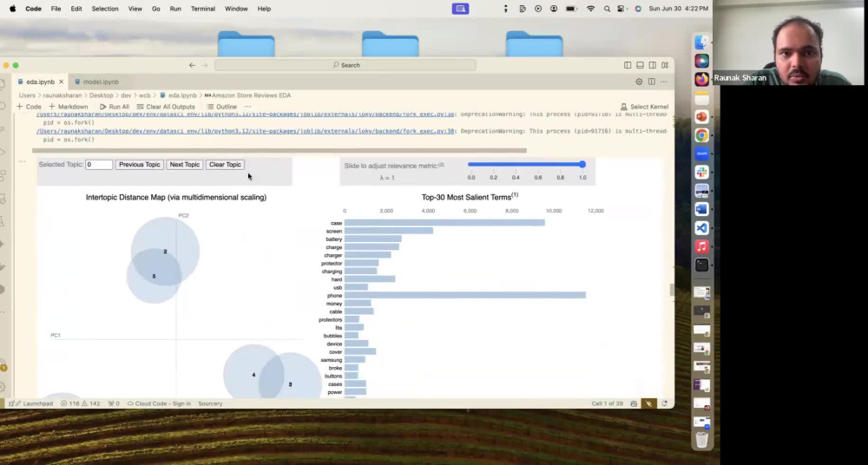Click 'Cloud Code - Sign in' in status bar

159,403
